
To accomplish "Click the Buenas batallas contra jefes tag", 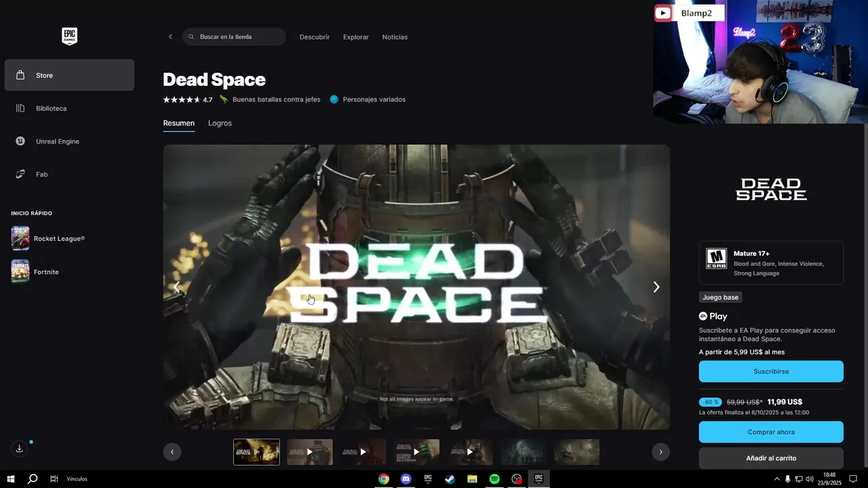I will click(x=269, y=100).
